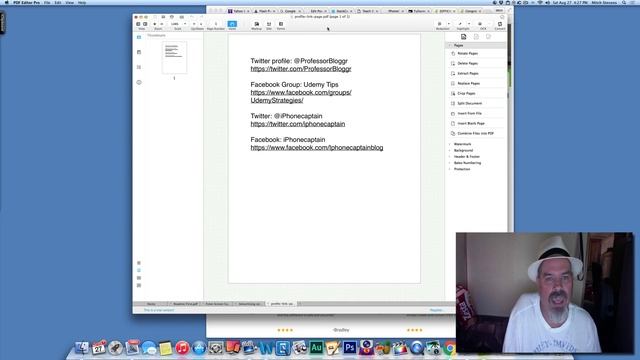Image resolution: width=640 pixels, height=360 pixels.
Task: Expand the Protection section
Action: click(x=450, y=169)
